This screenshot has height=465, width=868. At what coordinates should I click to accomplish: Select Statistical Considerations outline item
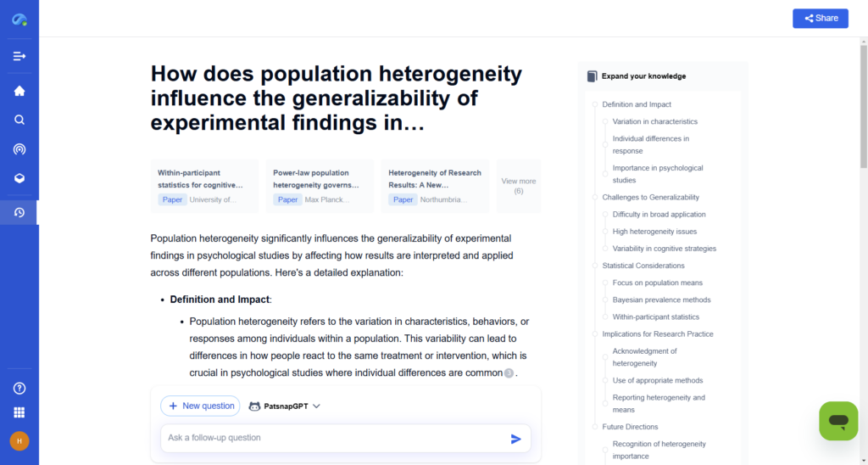643,266
